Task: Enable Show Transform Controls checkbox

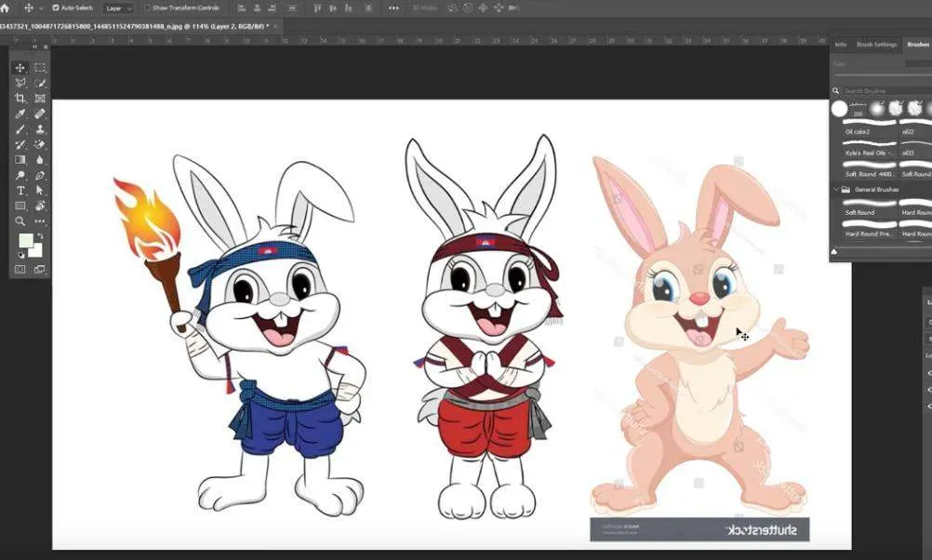Action: point(147,7)
